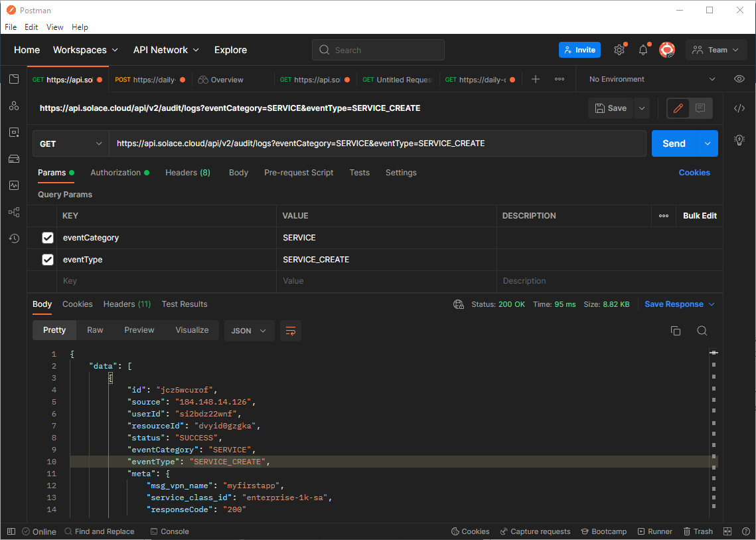Switch to the Authorization tab
Viewport: 756px width, 540px height.
coord(115,173)
